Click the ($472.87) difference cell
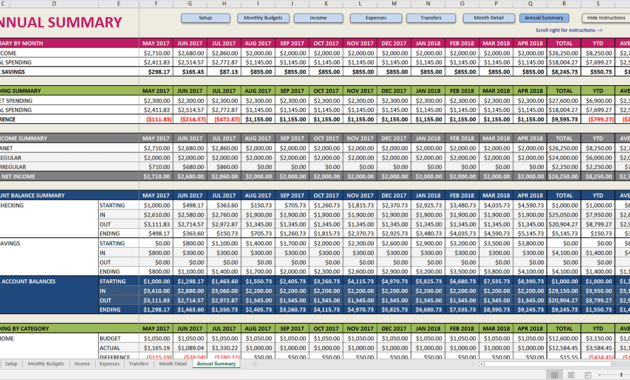630x380 pixels. [224, 119]
